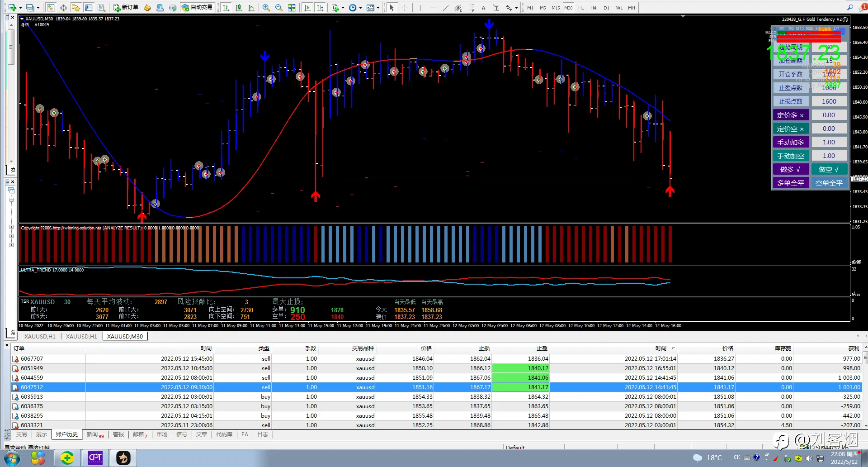Sort history by close time column arrow
Viewport: 868px width, 467px height.
coord(673,348)
